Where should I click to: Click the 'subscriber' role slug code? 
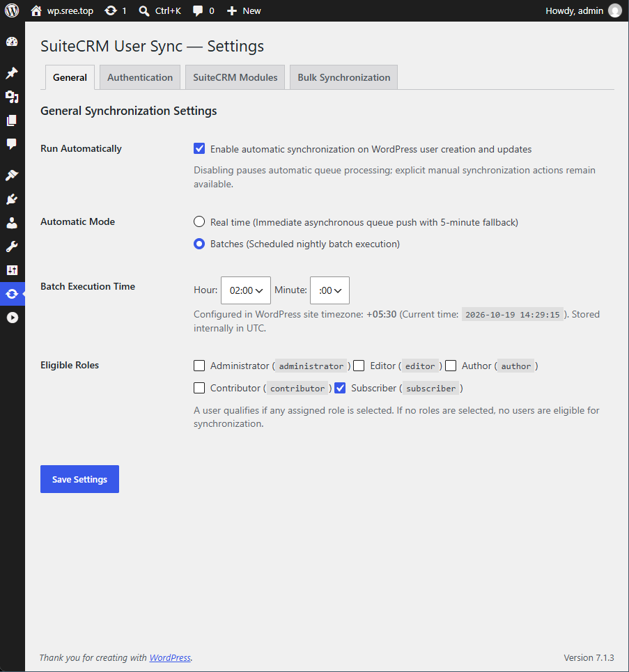tap(431, 389)
